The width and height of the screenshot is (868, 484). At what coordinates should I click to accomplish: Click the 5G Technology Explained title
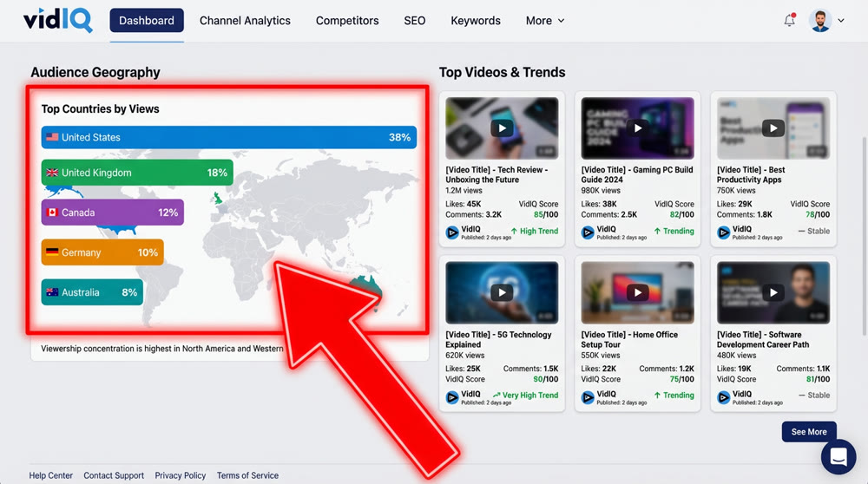coord(499,340)
